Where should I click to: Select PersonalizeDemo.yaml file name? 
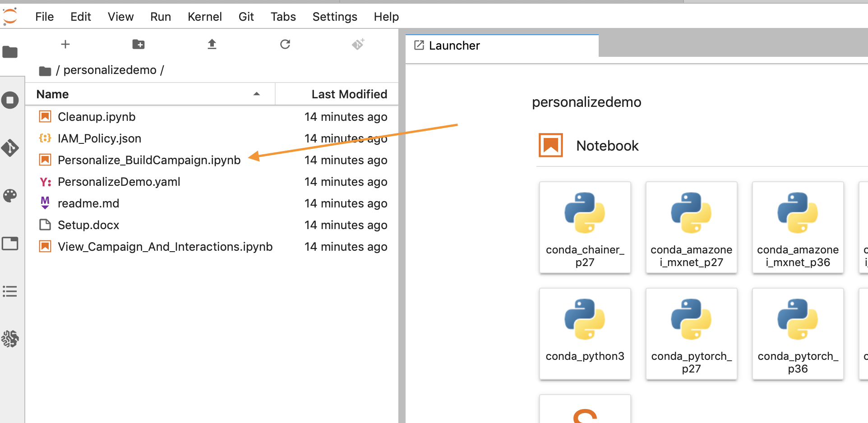click(x=119, y=182)
